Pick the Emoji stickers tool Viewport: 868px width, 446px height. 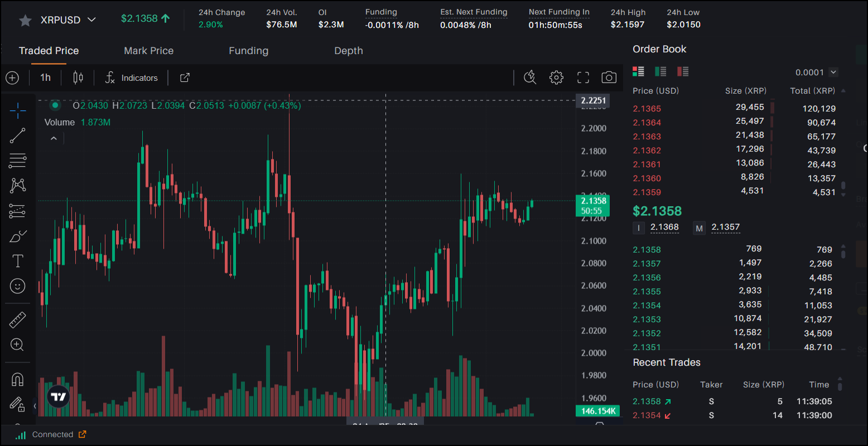tap(17, 286)
